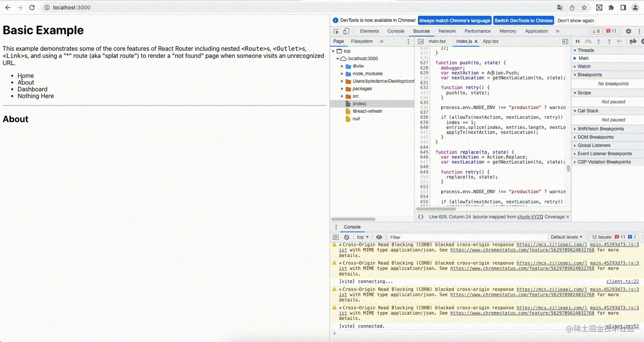Open console drawer three-dot menu

click(336, 227)
